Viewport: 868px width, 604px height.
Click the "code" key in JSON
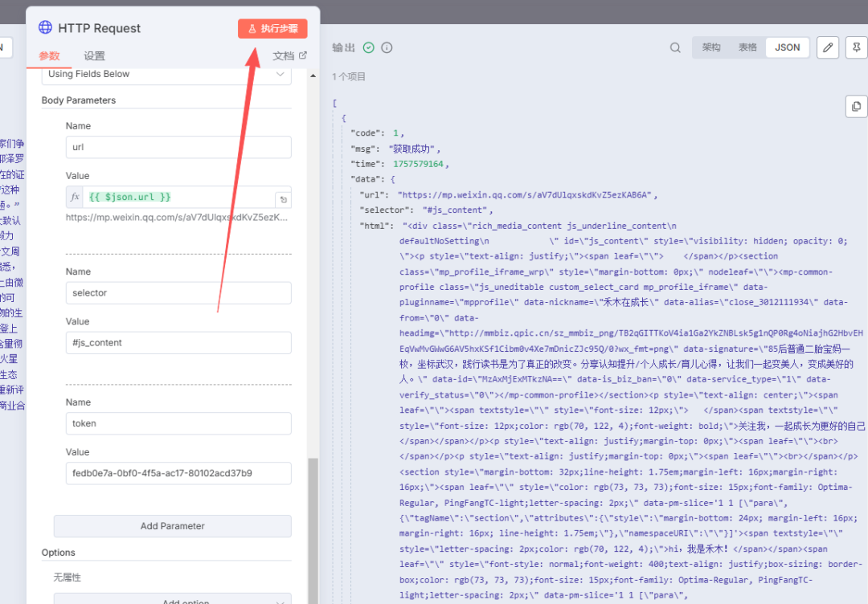367,133
